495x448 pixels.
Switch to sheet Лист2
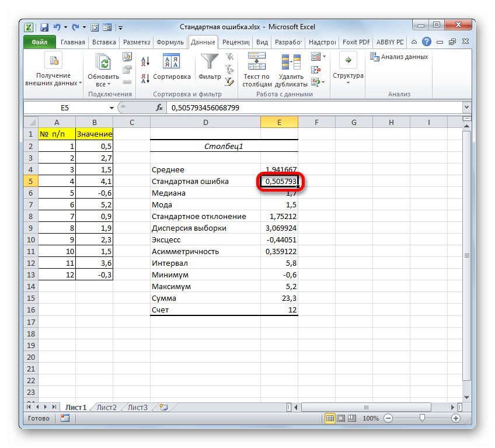click(106, 407)
